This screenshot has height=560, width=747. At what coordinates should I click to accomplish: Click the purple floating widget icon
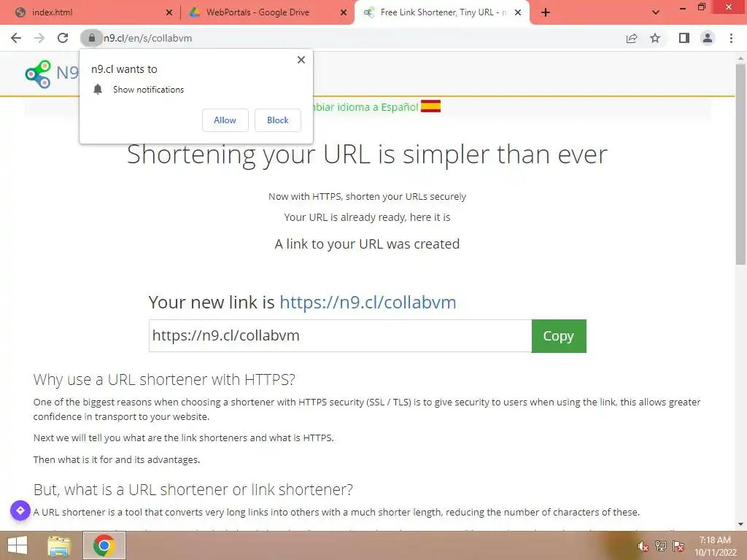pyautogui.click(x=20, y=510)
